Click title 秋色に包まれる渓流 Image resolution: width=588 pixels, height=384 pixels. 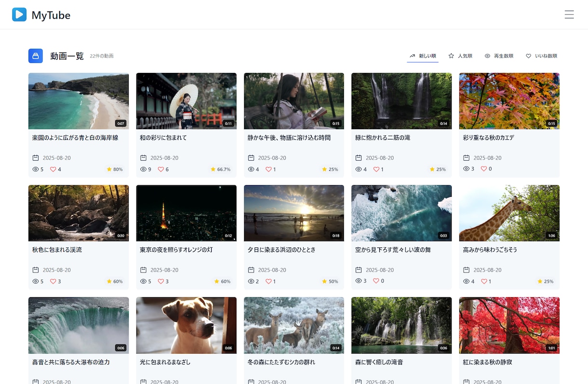(57, 250)
